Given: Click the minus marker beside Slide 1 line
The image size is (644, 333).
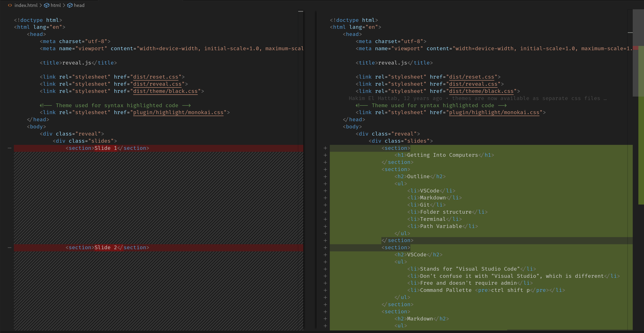Looking at the screenshot, I should [10, 148].
